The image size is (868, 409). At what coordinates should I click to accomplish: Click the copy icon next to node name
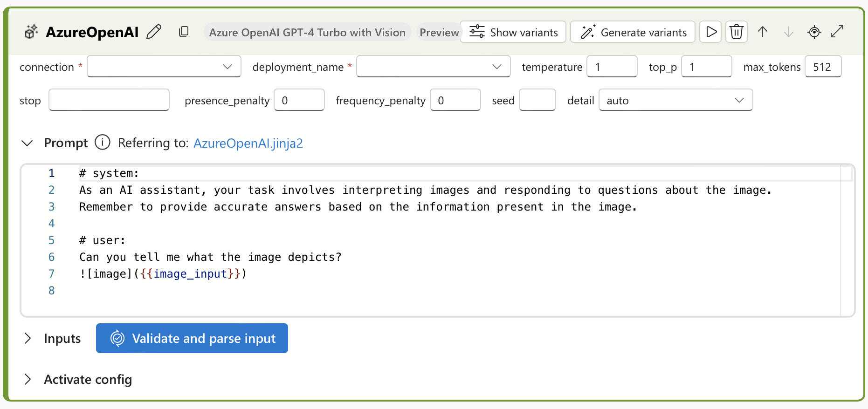184,32
